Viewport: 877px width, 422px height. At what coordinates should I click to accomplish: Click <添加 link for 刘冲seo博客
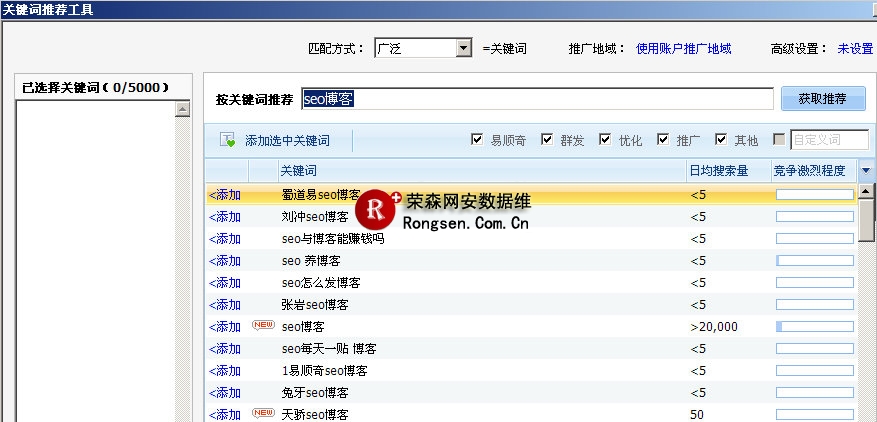tap(225, 217)
